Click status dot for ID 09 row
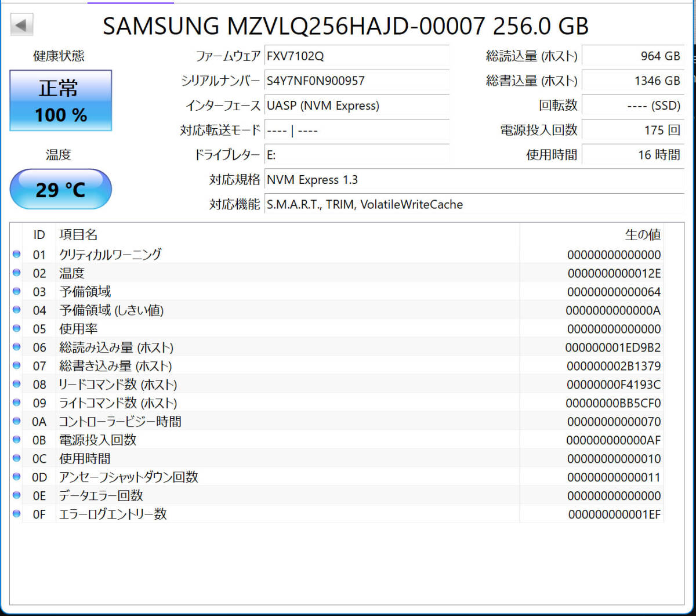 (16, 403)
